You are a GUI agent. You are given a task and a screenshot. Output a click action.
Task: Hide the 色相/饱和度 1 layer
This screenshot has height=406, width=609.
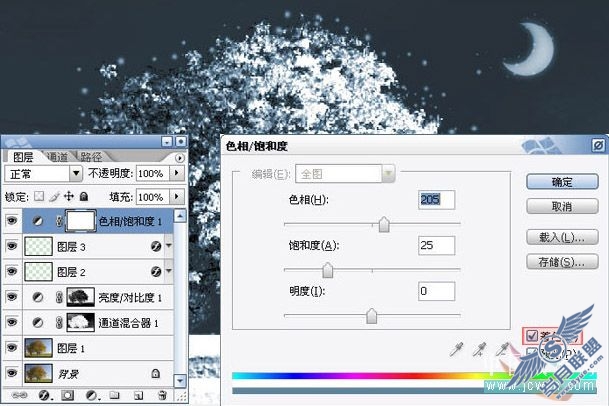coord(12,221)
